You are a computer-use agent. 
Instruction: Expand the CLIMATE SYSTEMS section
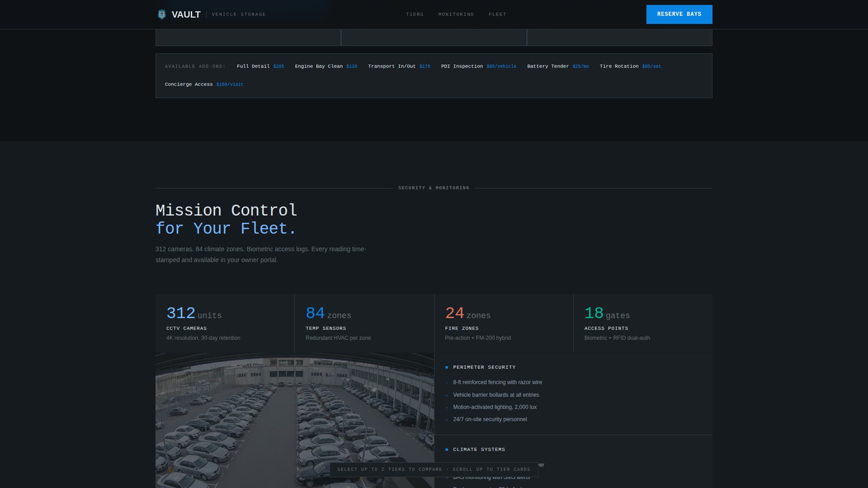click(479, 449)
